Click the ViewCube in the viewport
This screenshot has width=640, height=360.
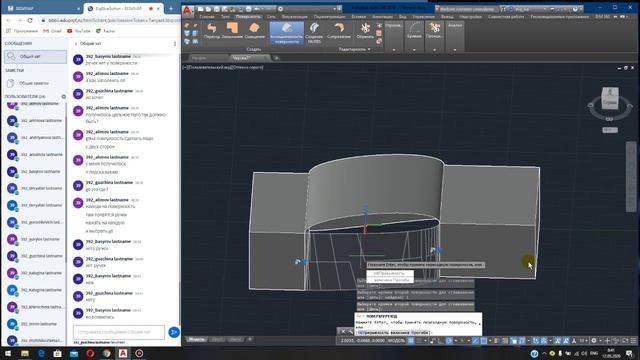(610, 99)
